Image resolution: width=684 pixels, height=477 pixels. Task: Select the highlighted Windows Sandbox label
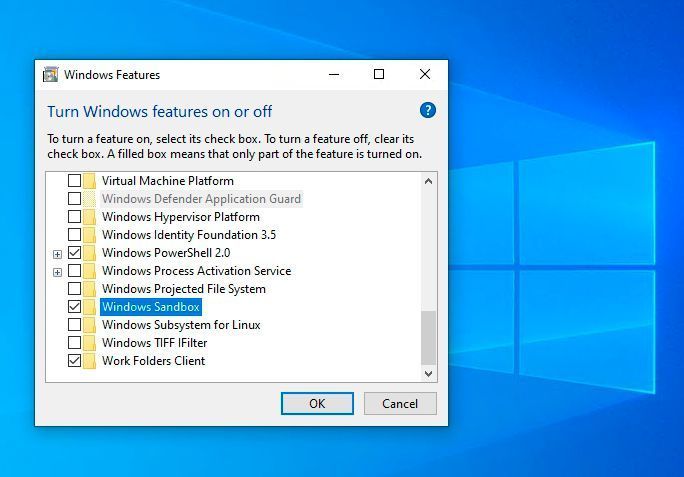click(150, 307)
